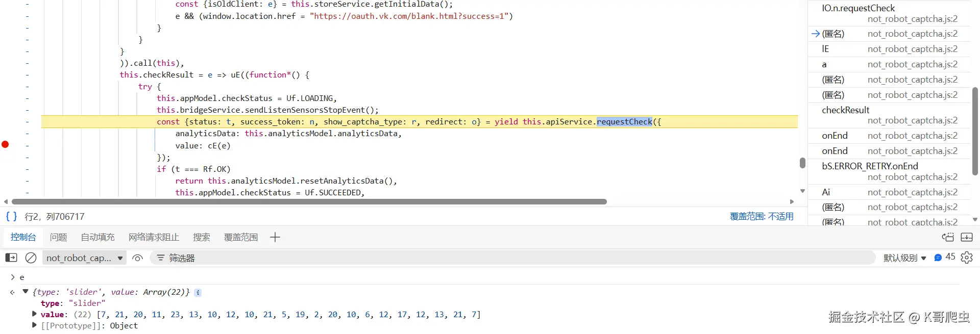
Task: Click the 覆盖范围: 不适用 link
Action: click(762, 216)
